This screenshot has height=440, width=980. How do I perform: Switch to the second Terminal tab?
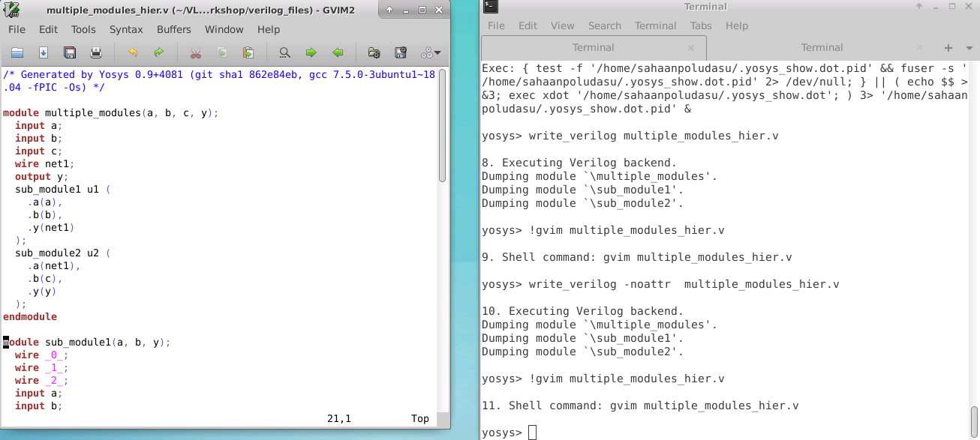click(822, 47)
